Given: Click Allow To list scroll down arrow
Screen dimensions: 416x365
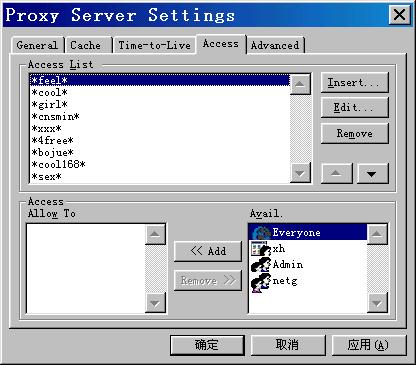Looking at the screenshot, I should [x=155, y=303].
